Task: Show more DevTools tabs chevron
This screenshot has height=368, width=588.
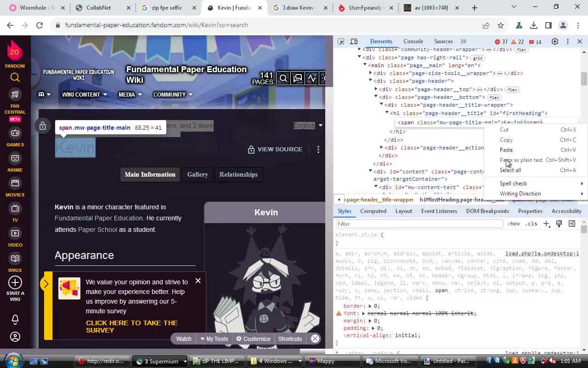Action: (x=463, y=41)
